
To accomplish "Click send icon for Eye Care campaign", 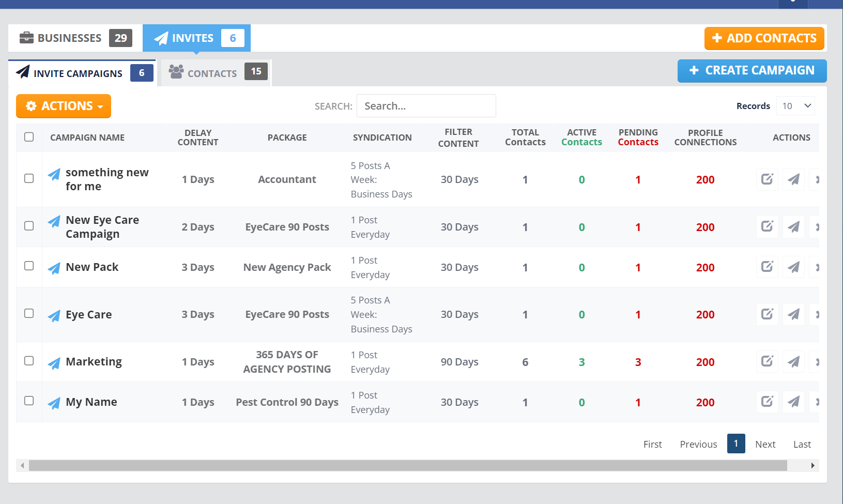I will click(x=793, y=314).
